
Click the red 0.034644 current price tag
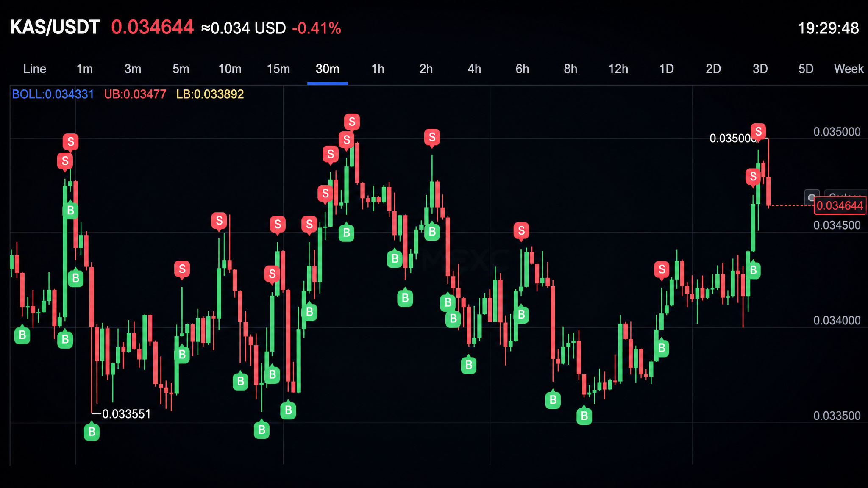click(x=840, y=206)
